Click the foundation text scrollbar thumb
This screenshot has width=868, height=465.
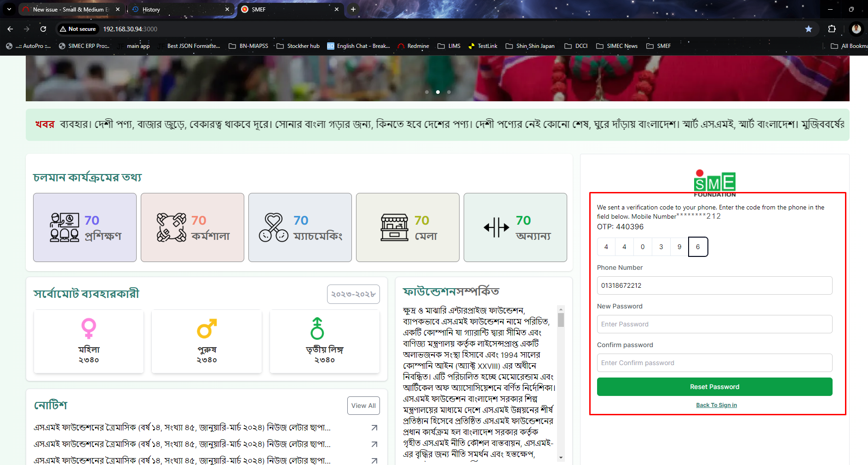point(561,320)
